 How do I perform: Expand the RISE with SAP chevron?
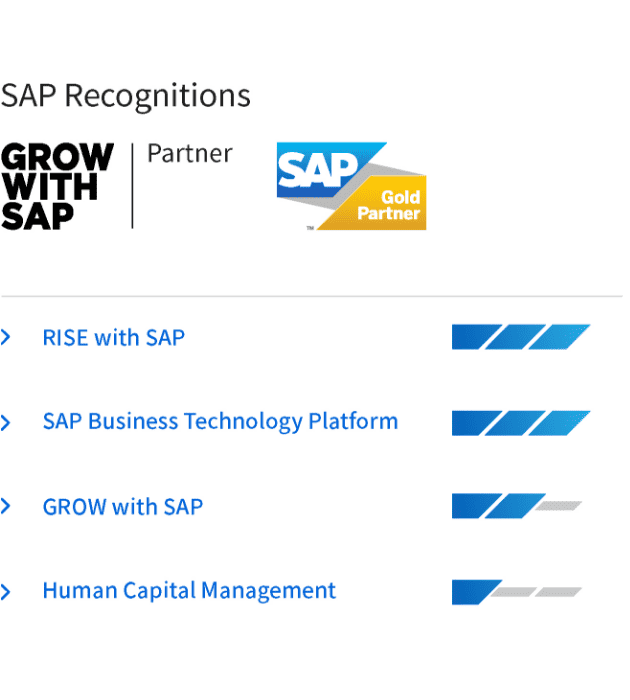(x=6, y=338)
